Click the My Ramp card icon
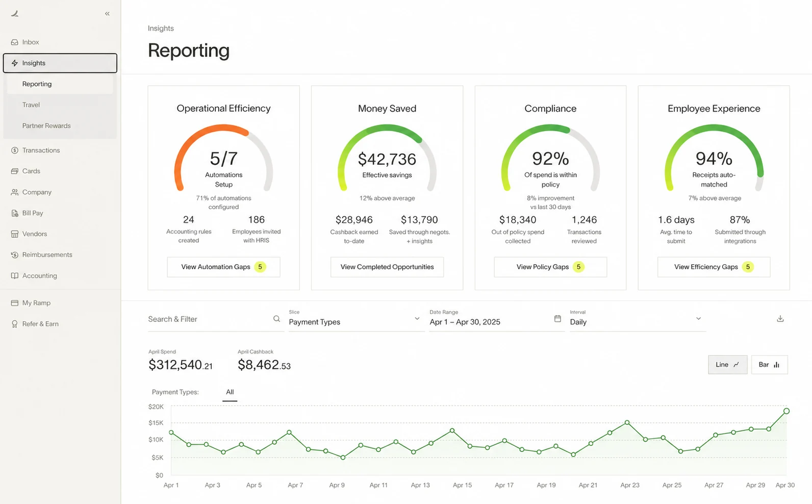 pyautogui.click(x=15, y=303)
